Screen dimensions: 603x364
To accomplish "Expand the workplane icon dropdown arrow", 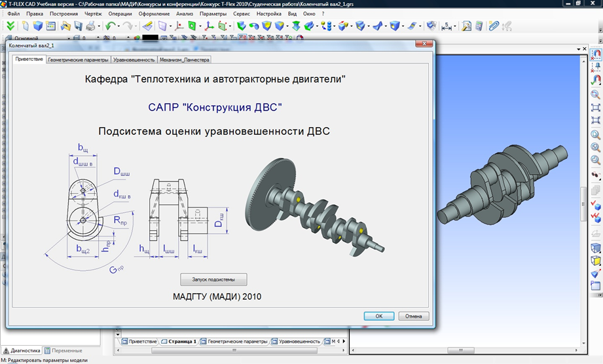I will 170,26.
